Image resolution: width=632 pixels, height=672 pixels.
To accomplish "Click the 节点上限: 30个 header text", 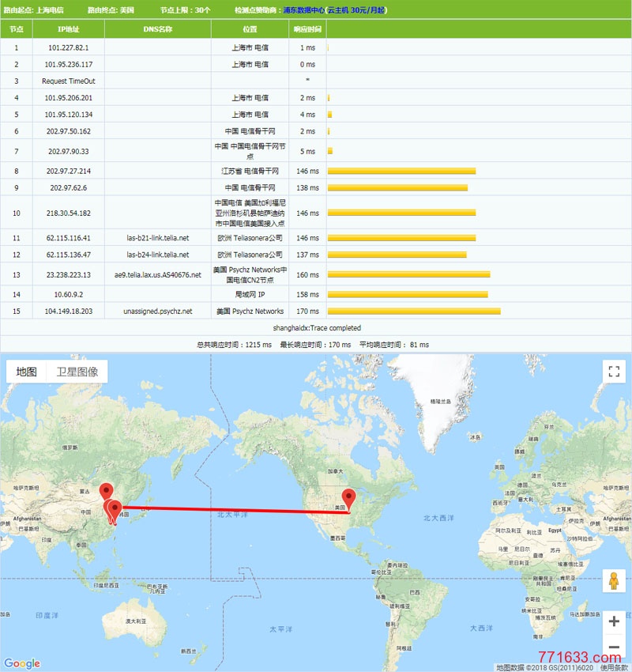I will click(185, 9).
